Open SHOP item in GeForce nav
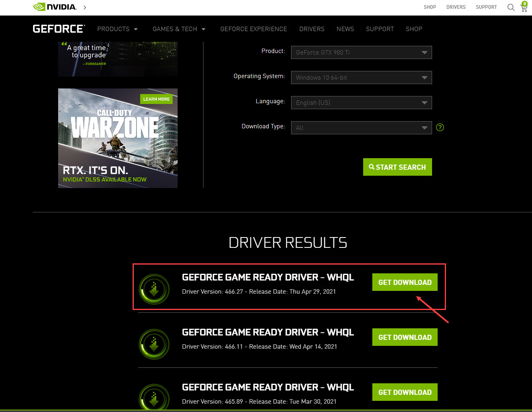Screen dimensions: 532x412 pos(414,29)
